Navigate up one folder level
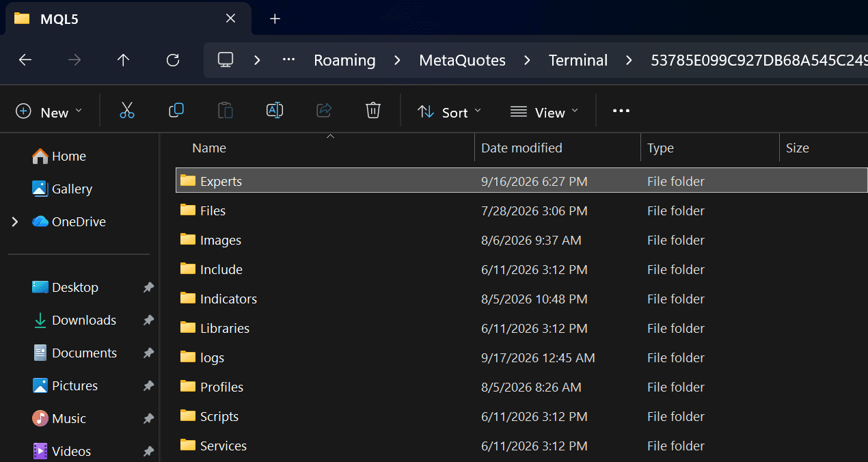Viewport: 868px width, 462px height. tap(124, 60)
